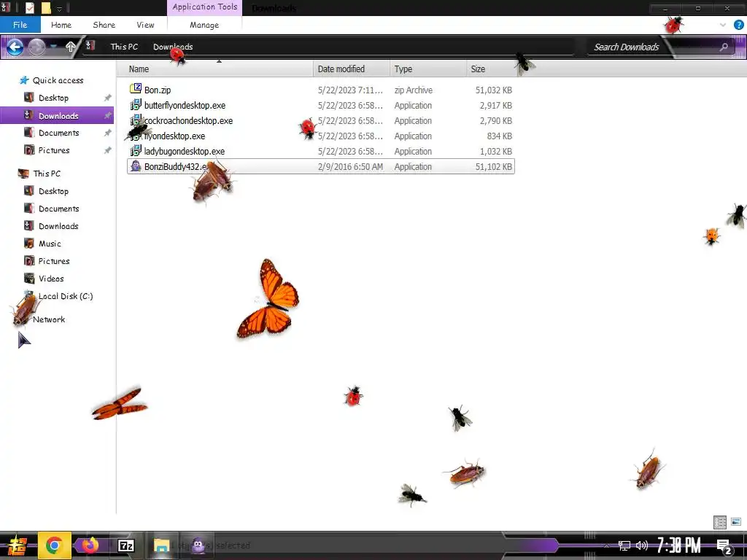Click the purple BonziBuddy432 file icon
Viewport: 747px width, 560px height.
pos(136,166)
